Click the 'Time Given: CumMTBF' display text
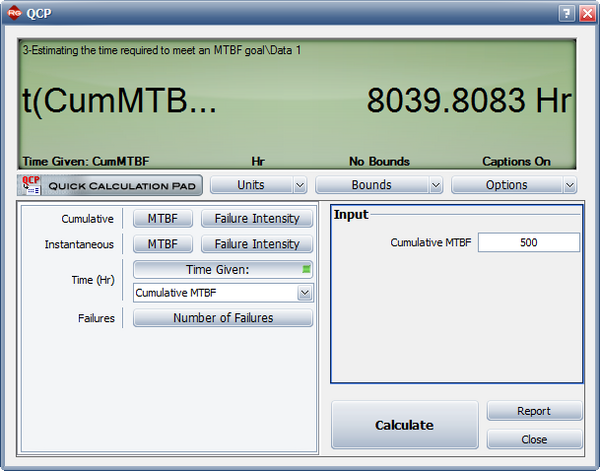Viewport: 600px width, 471px height. click(86, 161)
